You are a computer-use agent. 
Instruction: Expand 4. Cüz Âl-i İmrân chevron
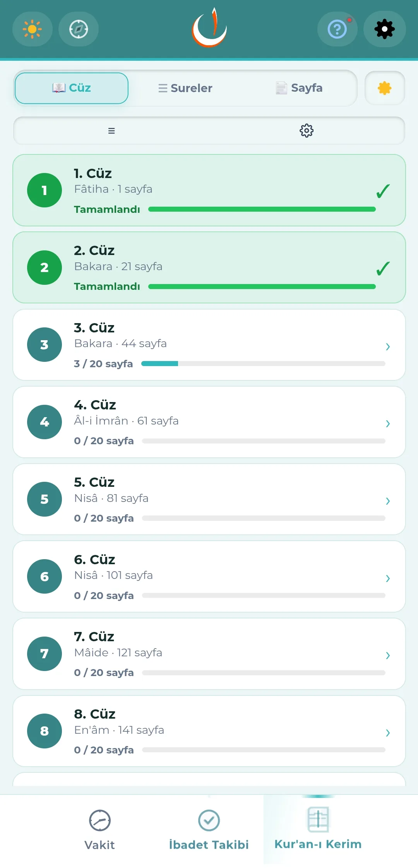click(x=388, y=424)
